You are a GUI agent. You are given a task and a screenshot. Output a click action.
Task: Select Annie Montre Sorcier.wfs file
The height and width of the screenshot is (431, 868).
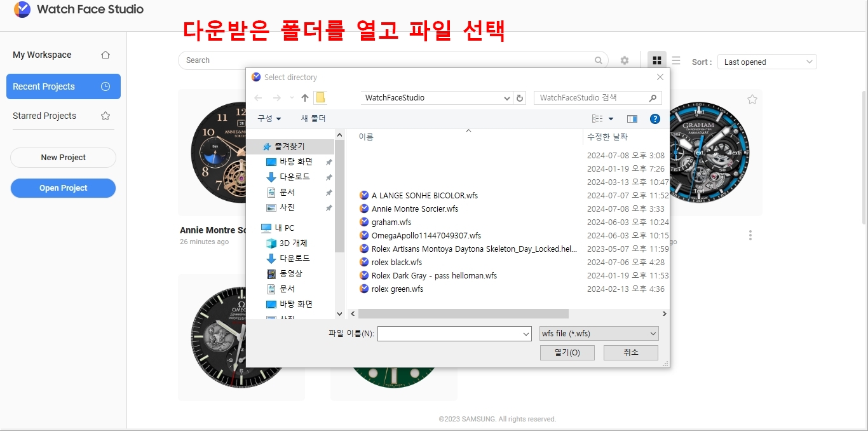[415, 209]
